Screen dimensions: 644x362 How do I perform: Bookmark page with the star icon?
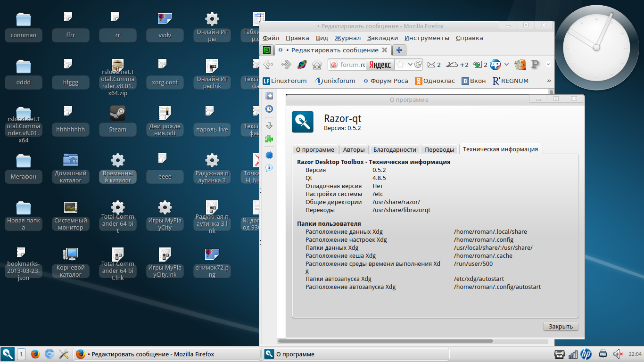[400, 65]
